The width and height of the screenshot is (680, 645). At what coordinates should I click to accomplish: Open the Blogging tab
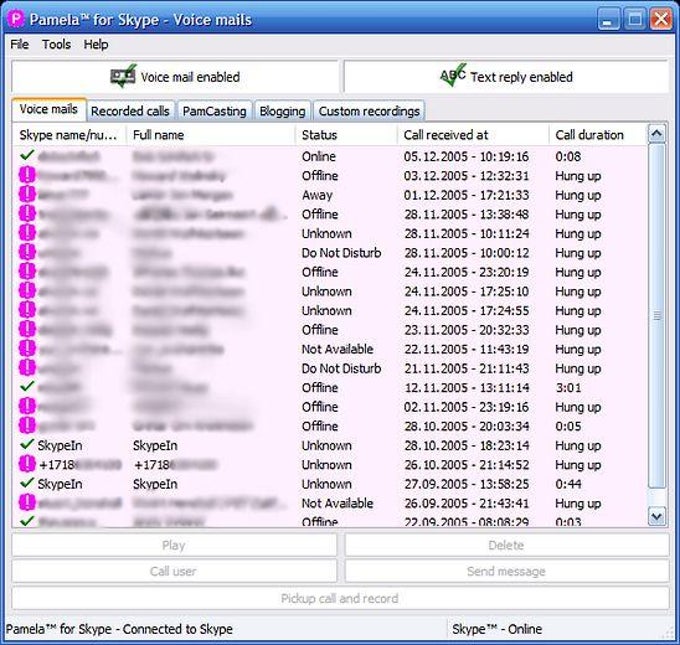pos(283,111)
